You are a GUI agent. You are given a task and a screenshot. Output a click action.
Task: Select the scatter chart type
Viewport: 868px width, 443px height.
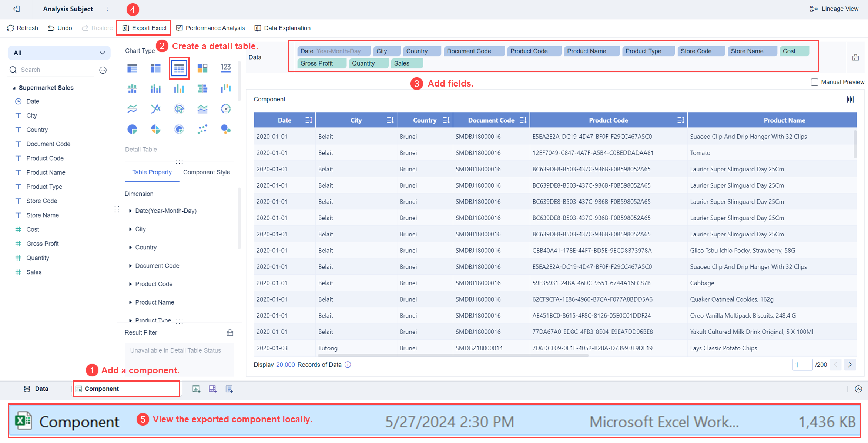202,129
